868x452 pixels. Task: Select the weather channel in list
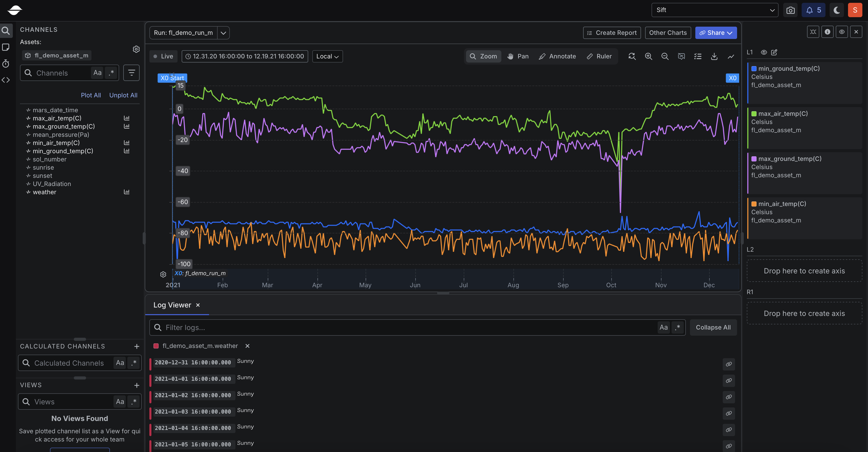click(x=45, y=192)
